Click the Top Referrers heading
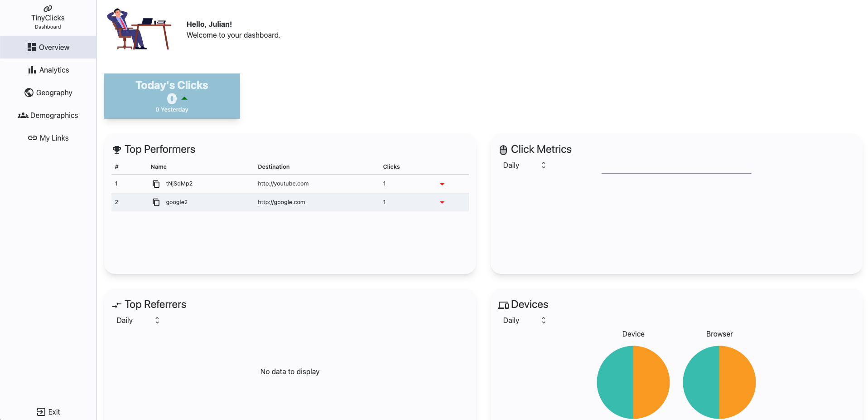Screen dimensions: 868x420 (155, 304)
